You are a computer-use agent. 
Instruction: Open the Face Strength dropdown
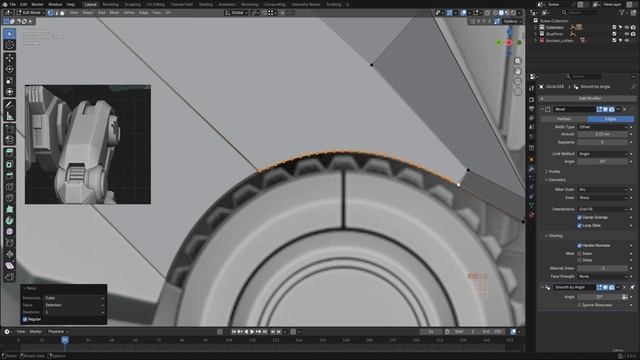tap(602, 276)
